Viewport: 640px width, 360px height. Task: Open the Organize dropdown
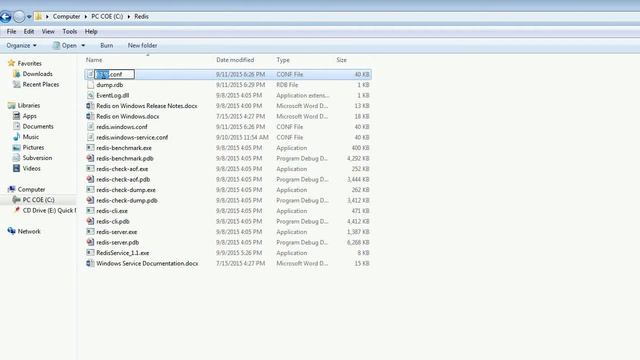(21, 45)
